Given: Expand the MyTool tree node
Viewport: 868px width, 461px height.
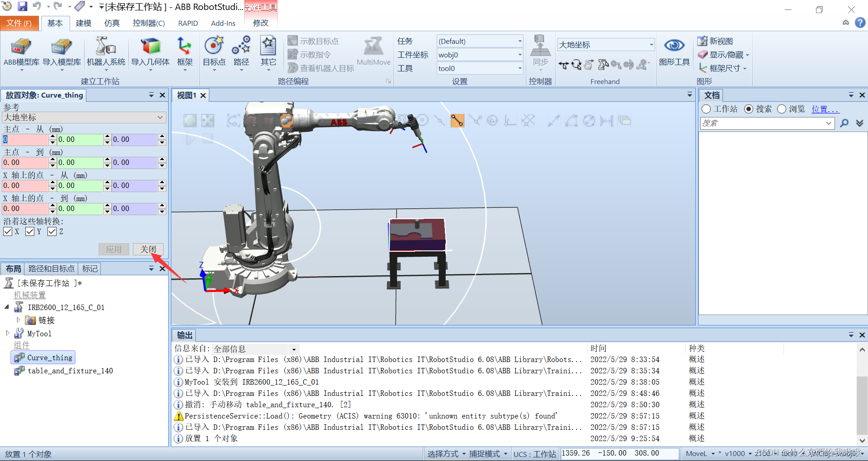Looking at the screenshot, I should [x=7, y=333].
